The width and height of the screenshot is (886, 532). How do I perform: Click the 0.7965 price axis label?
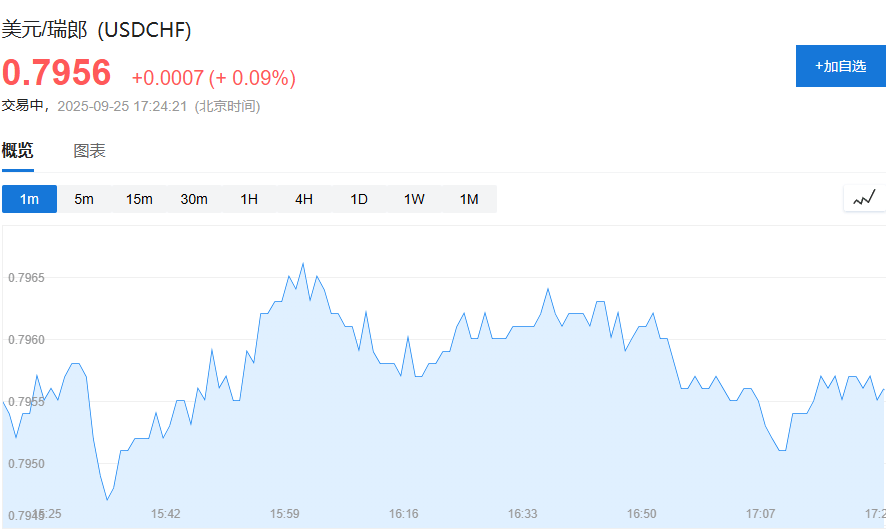[x=26, y=277]
